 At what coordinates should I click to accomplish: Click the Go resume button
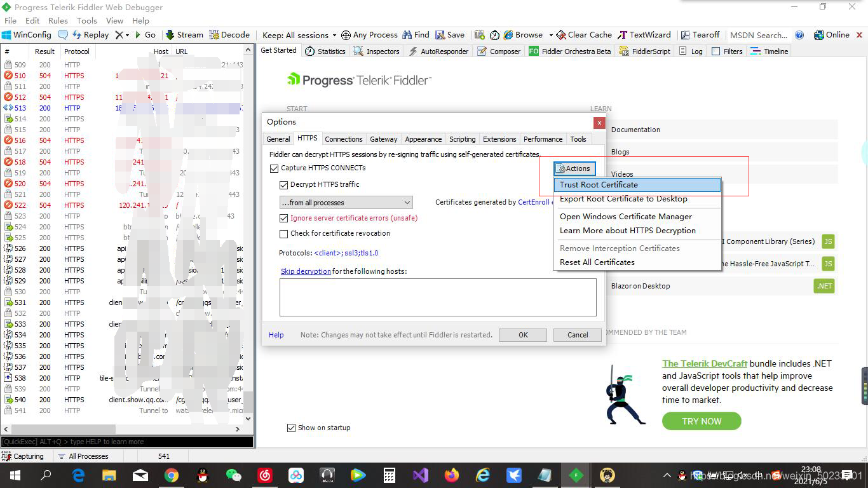click(145, 35)
